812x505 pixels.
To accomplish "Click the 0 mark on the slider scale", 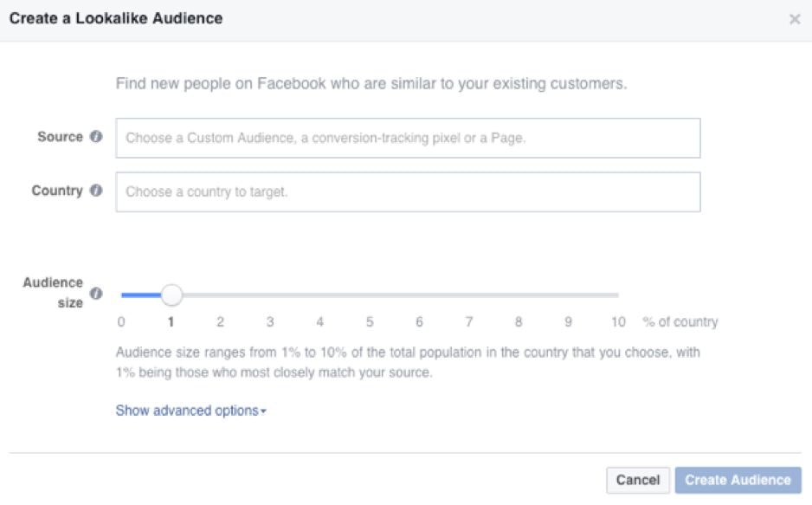I will point(121,320).
